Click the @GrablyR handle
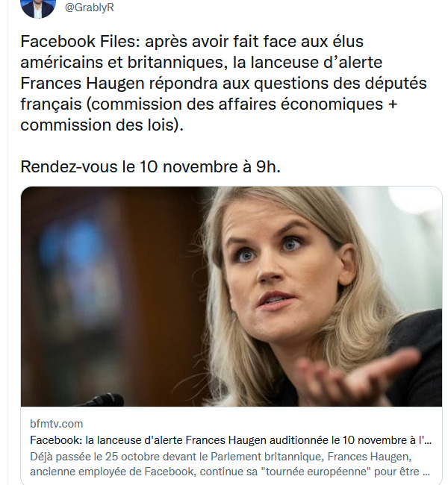448x485 pixels. (x=89, y=7)
